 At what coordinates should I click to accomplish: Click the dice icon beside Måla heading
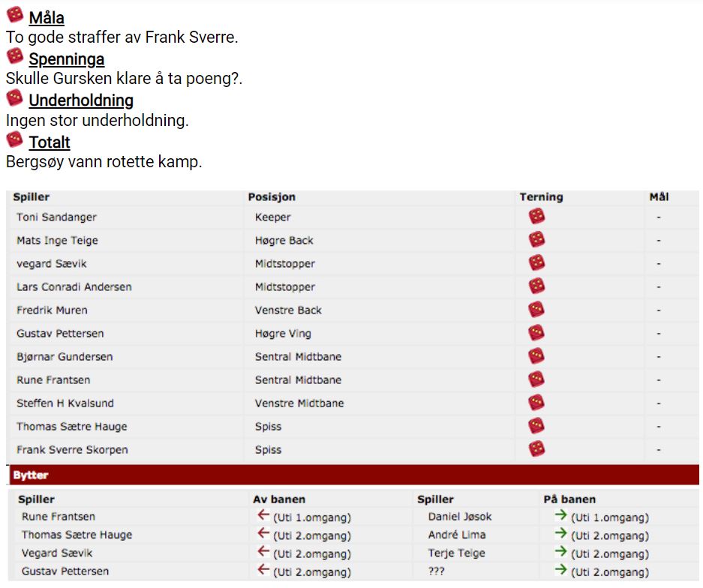[15, 15]
